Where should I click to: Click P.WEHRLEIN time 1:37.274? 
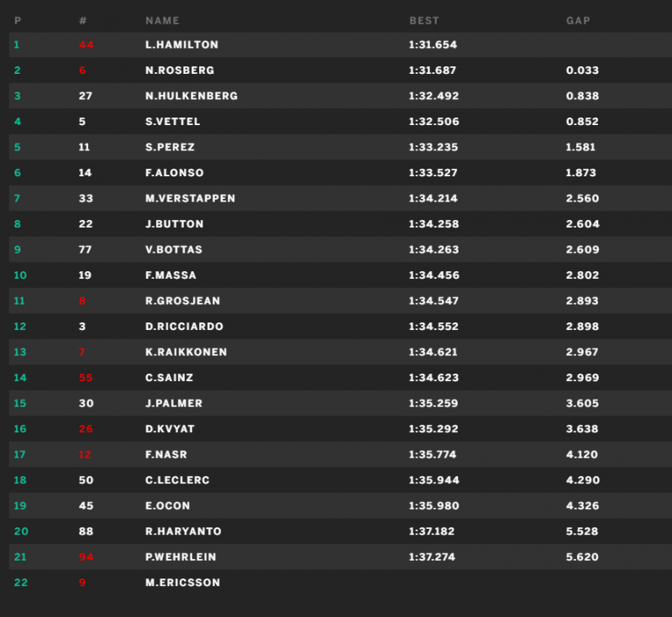tap(432, 557)
